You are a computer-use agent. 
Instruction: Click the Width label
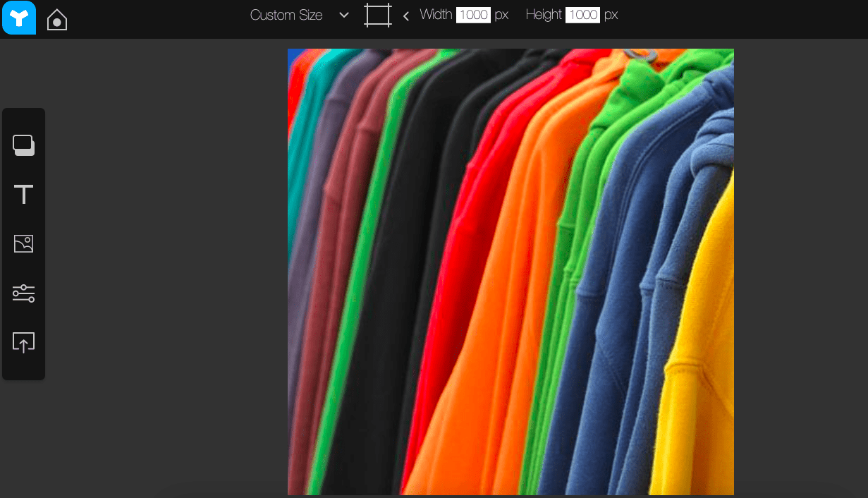tap(436, 16)
